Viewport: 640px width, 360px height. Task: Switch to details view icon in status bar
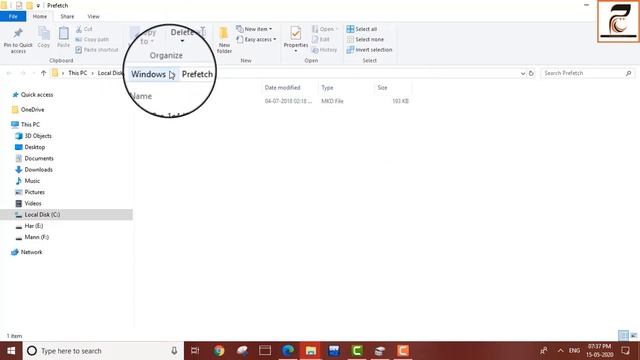623,336
